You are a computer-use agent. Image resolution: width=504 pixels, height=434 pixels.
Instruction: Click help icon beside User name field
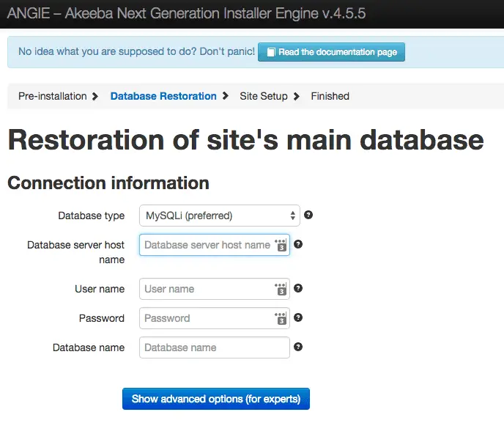pos(298,288)
